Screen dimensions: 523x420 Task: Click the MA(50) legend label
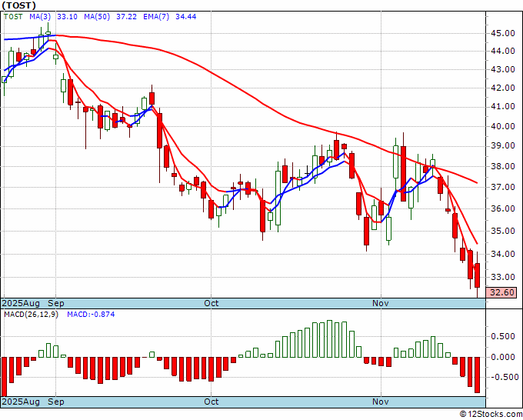coord(97,17)
